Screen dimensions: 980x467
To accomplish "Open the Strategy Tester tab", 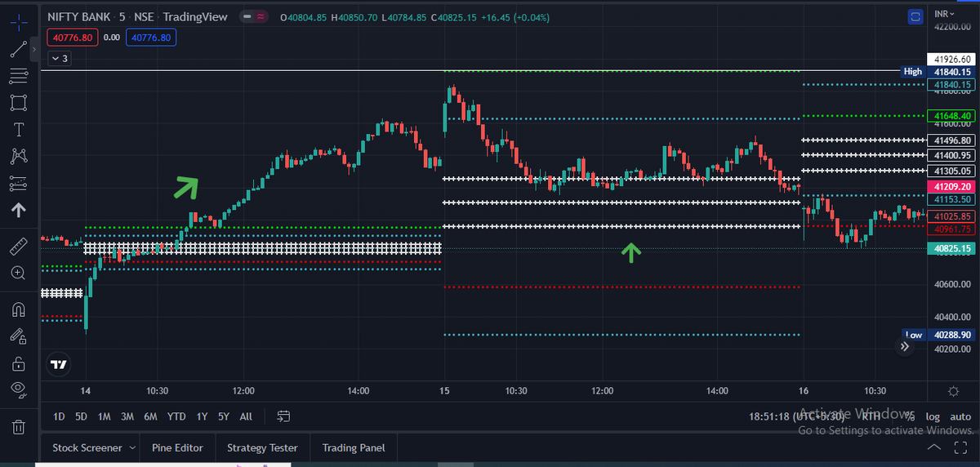I will [262, 447].
